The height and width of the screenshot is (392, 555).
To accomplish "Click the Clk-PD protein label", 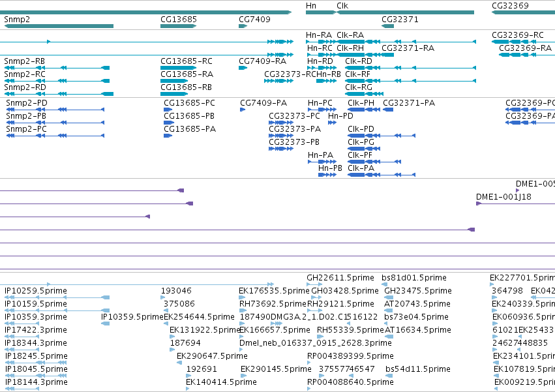I will point(361,129).
